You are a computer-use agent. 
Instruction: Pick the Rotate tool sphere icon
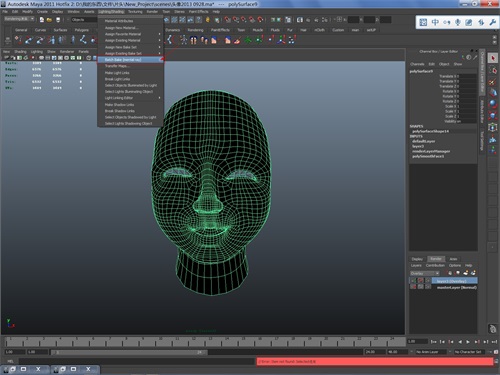tap(493, 104)
